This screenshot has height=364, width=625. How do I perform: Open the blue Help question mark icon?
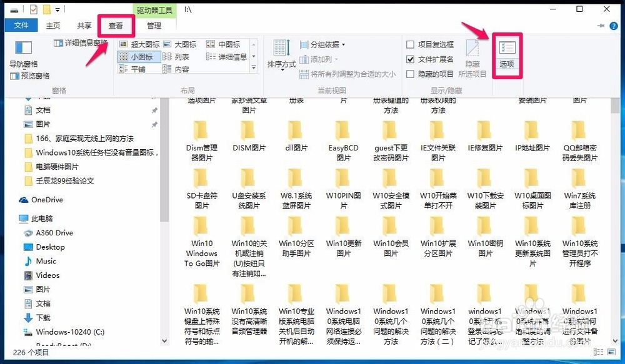click(614, 26)
